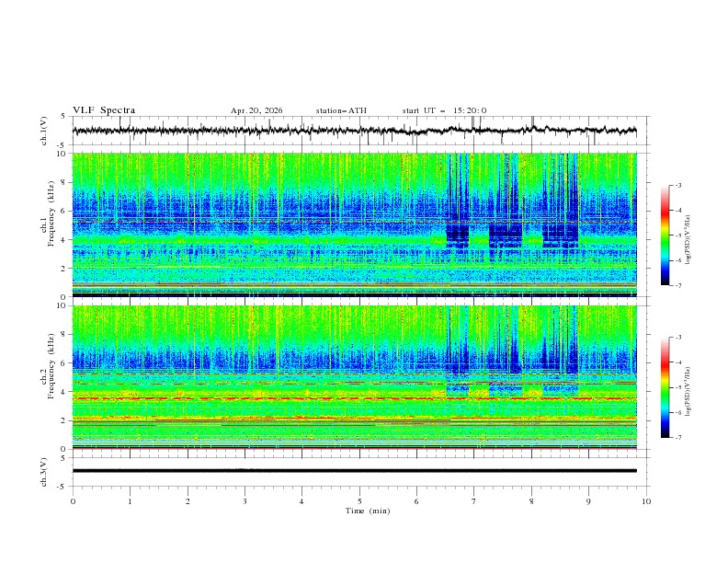Image resolution: width=728 pixels, height=563 pixels.
Task: Click the red horizontal line near 3.5 kHz in ch.2
Action: pyautogui.click(x=354, y=398)
